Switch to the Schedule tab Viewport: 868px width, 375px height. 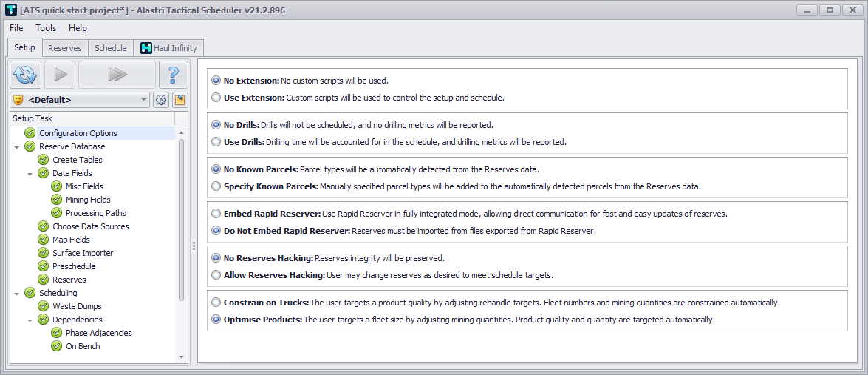(111, 48)
